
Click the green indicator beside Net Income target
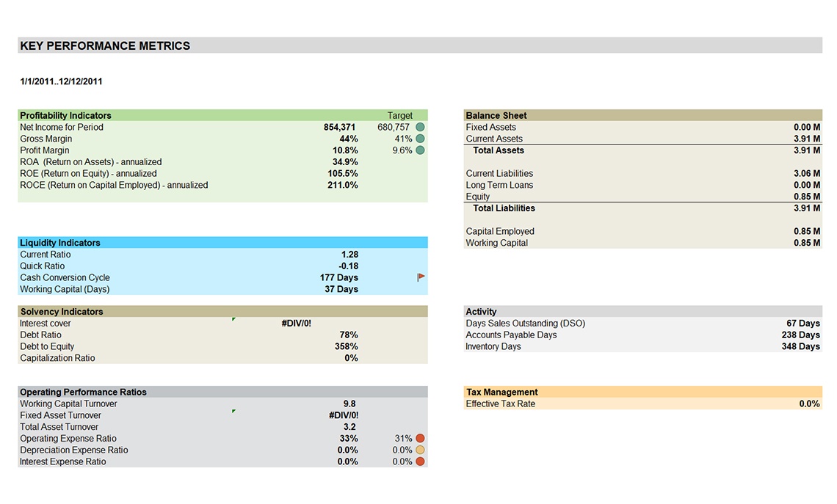click(420, 127)
